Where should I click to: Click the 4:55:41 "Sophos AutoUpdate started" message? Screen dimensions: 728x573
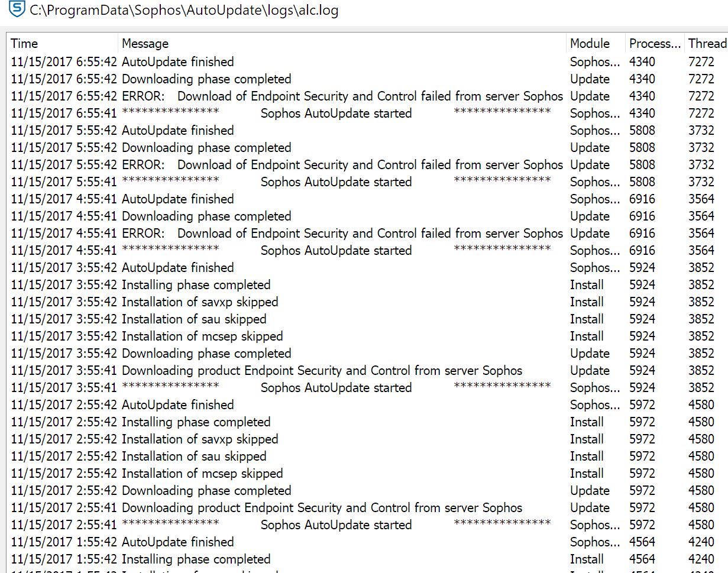[x=336, y=250]
